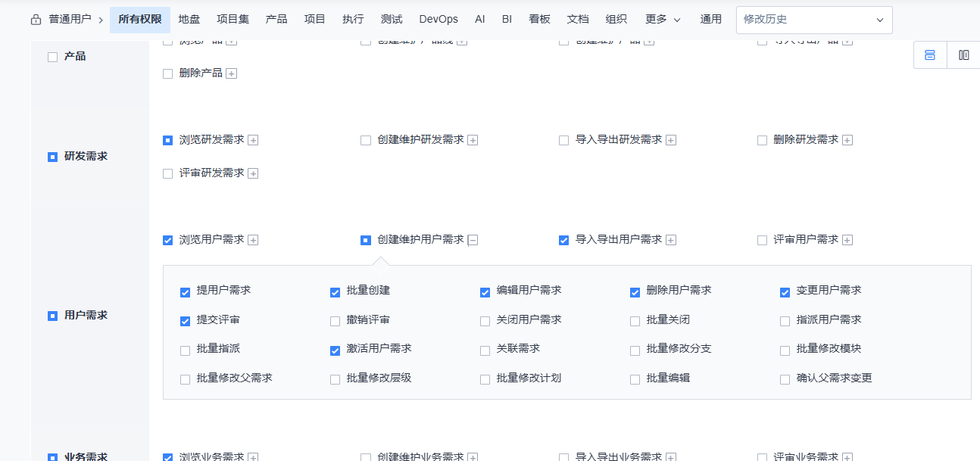Uncheck the 提交评审 checkbox

[x=186, y=321]
